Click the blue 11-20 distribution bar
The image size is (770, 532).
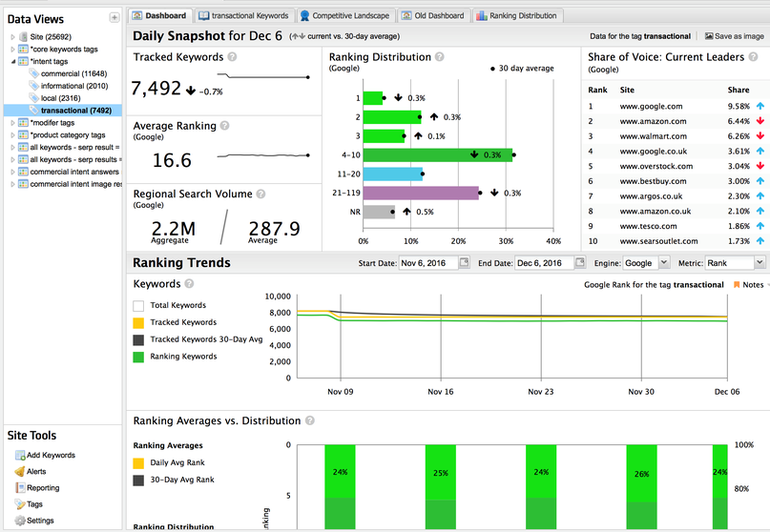[x=393, y=174]
